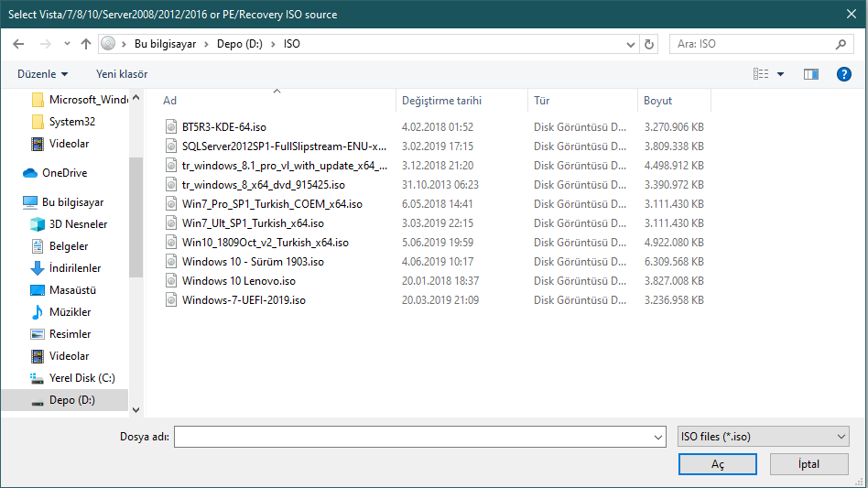This screenshot has height=488, width=868.
Task: Open Videolar under Bu bilgisayar
Action: click(60, 356)
